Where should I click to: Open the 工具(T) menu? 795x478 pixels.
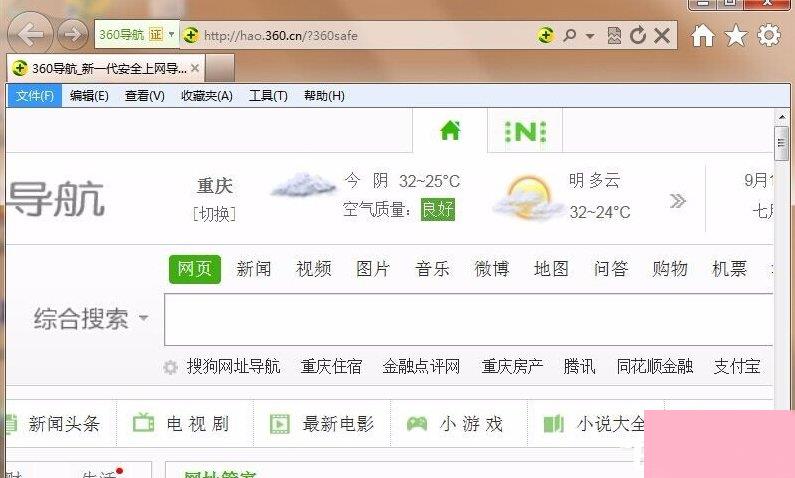click(268, 96)
